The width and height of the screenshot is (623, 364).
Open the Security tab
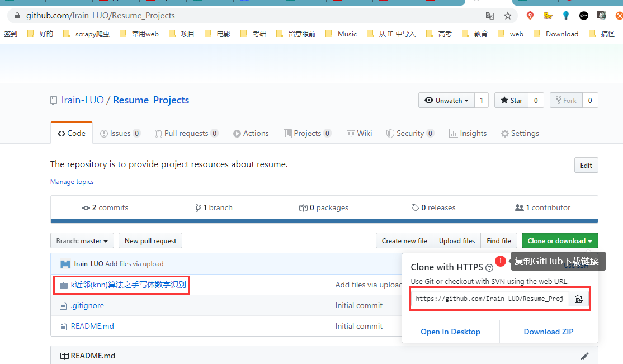pos(409,133)
